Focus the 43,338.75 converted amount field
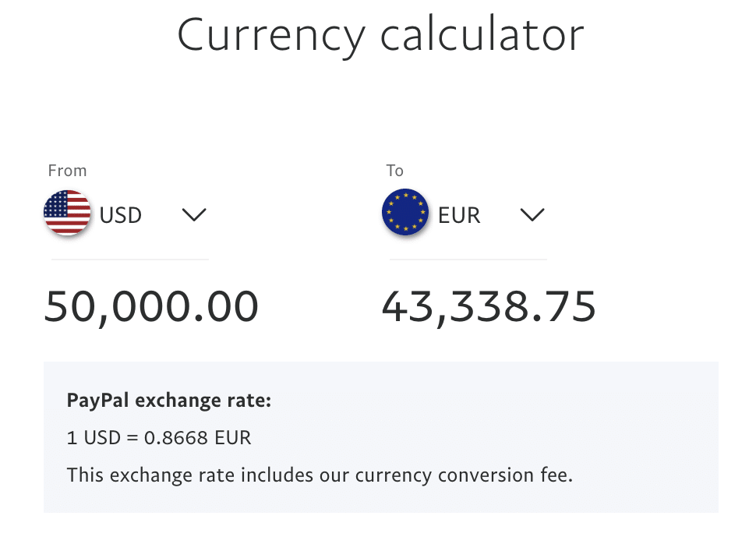 pos(489,307)
